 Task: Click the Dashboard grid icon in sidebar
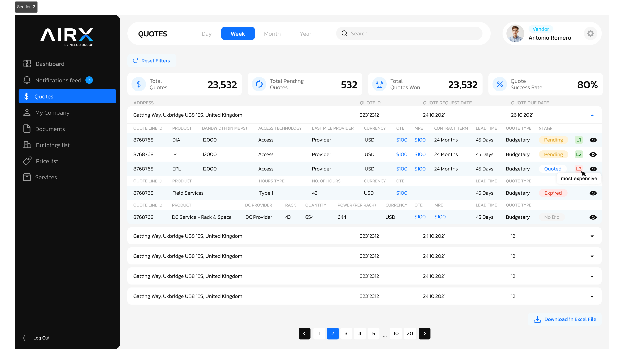tap(27, 64)
